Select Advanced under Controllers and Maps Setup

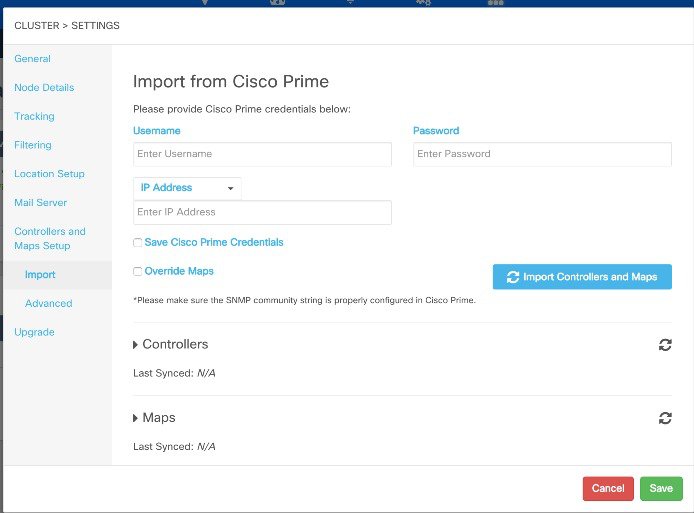coord(49,304)
